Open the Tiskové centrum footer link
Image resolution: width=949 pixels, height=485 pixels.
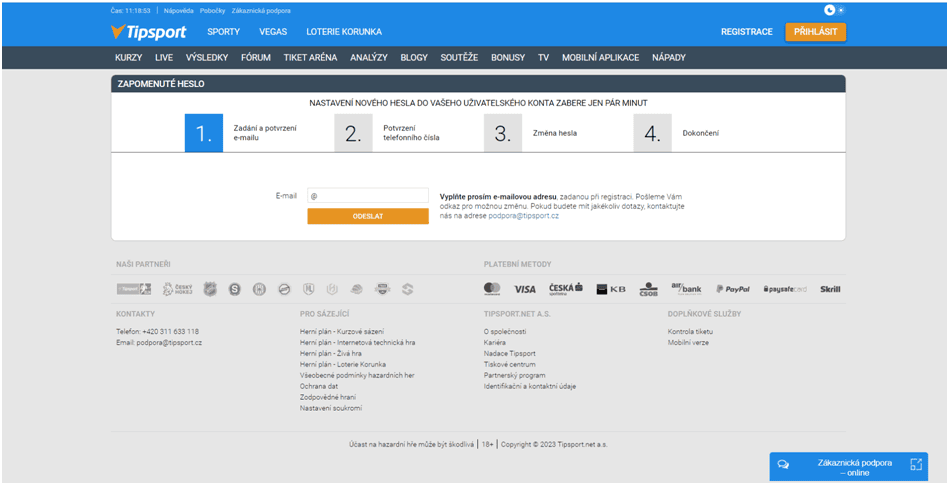510,365
